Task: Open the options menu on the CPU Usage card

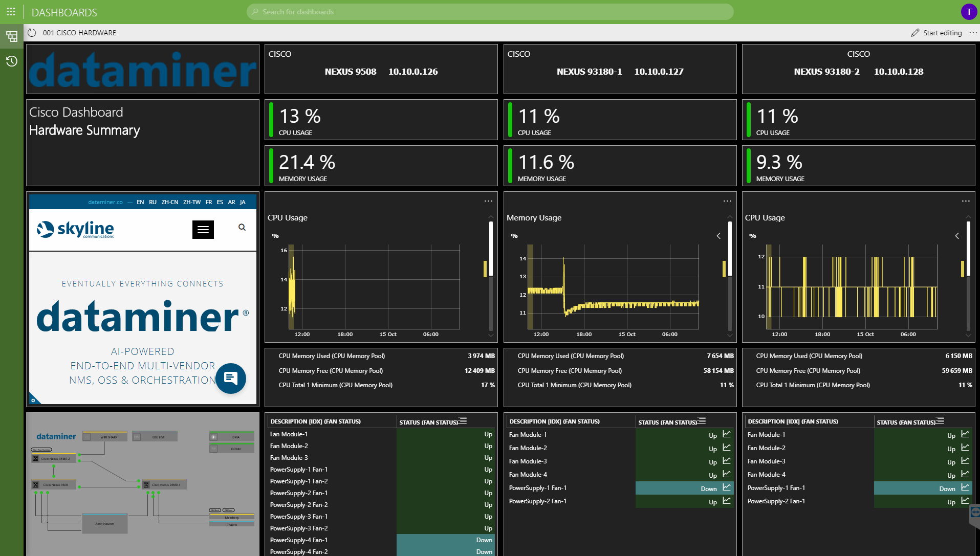Action: point(487,201)
